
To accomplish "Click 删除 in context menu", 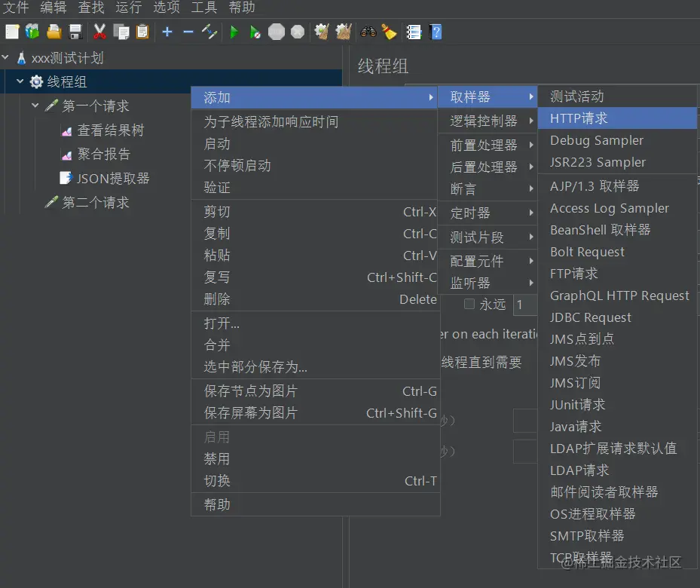I will pos(315,299).
